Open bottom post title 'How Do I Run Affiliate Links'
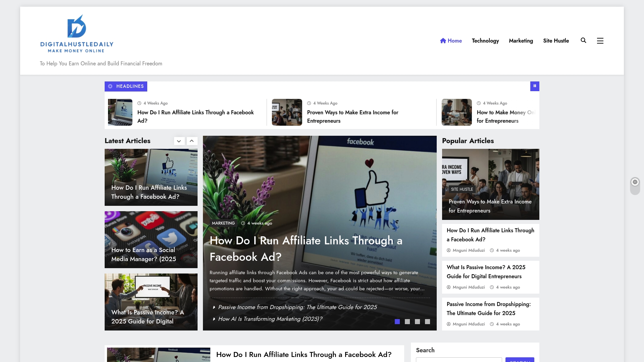644x362 pixels. (x=304, y=355)
